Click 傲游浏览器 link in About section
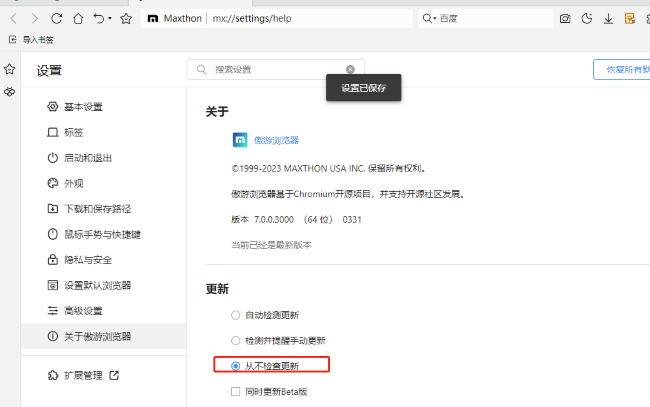Screen dimensions: 650x407 pos(276,140)
